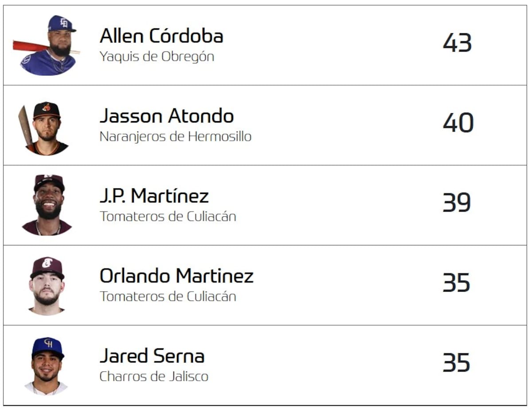This screenshot has width=532, height=411.
Task: Open J.P. Martínez's player photo
Action: pyautogui.click(x=47, y=205)
